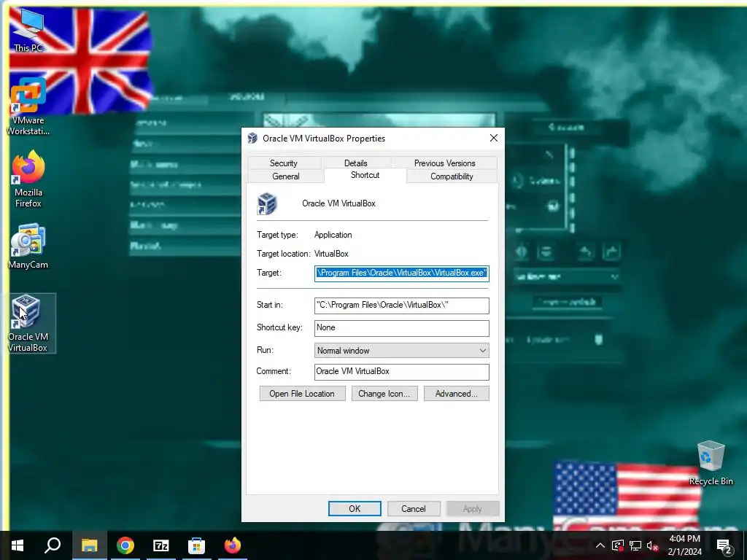This screenshot has width=747, height=560.
Task: Click the security alert tray icon
Action: 617,545
